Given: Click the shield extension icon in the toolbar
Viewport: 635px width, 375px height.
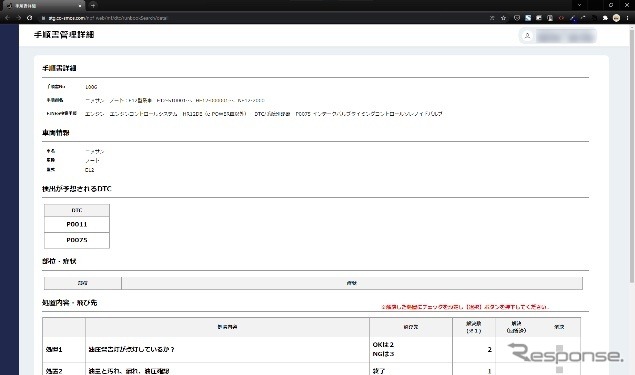Looking at the screenshot, I should click(x=517, y=18).
